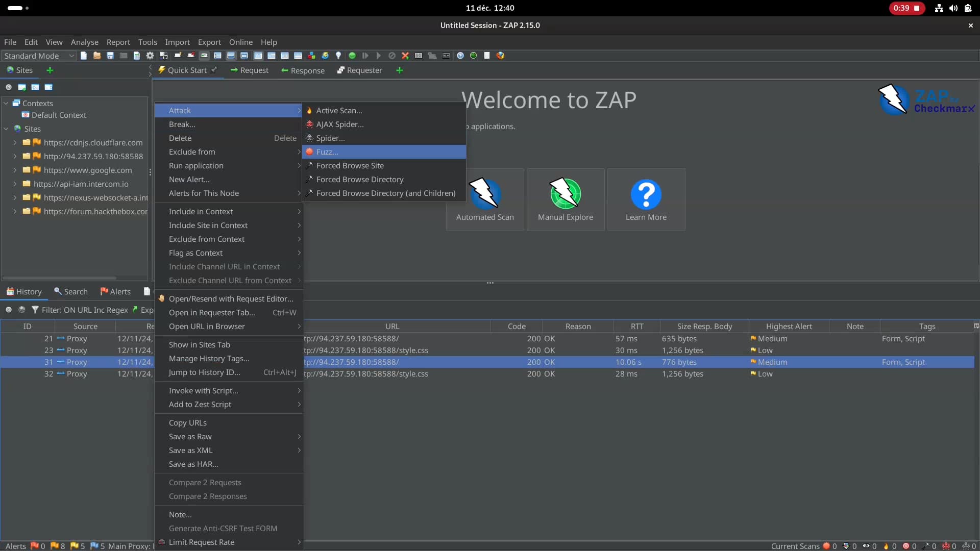This screenshot has height=551, width=980.
Task: Click the Persist Session save icon
Action: click(x=110, y=56)
